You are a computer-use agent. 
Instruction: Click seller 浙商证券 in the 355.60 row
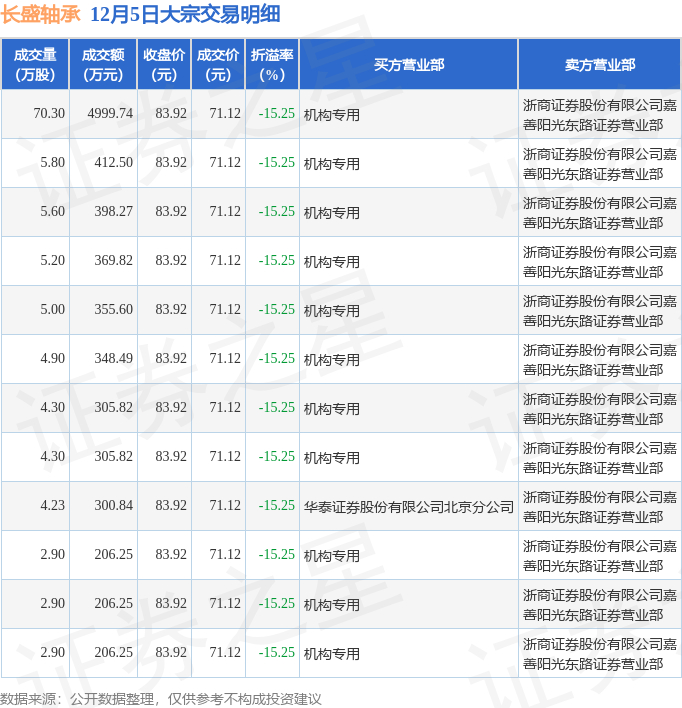point(600,311)
